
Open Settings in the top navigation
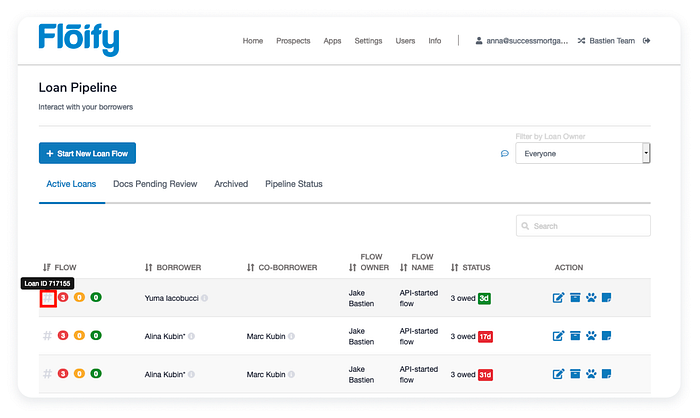[368, 41]
